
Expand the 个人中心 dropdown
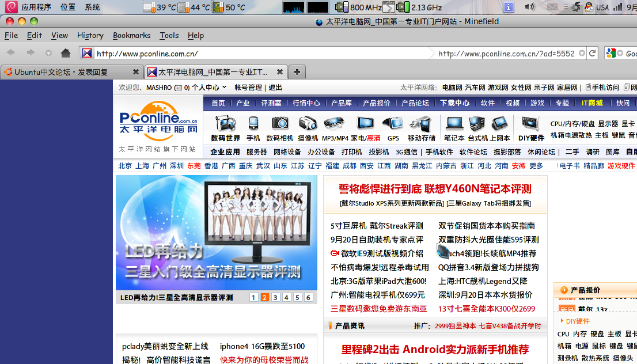pyautogui.click(x=209, y=88)
